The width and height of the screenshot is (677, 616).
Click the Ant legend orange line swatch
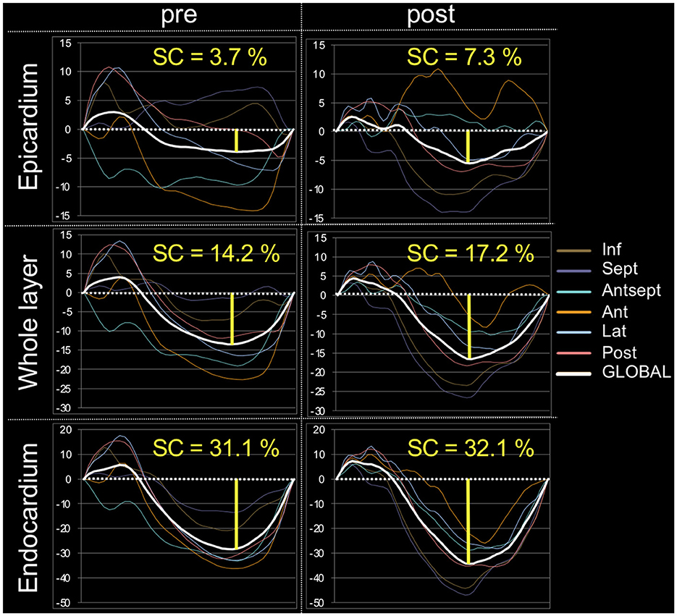point(573,312)
